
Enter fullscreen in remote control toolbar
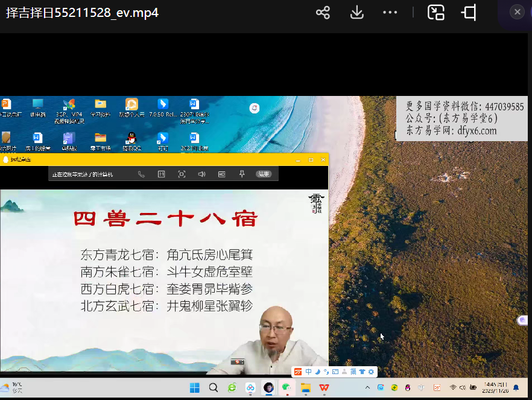point(182,174)
